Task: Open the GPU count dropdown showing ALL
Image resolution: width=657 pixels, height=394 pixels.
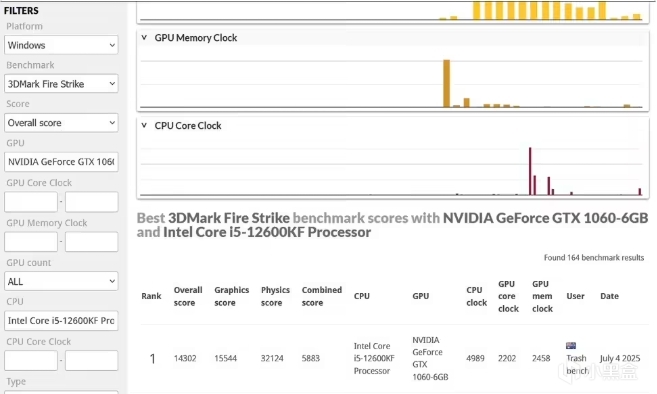Action: [61, 281]
